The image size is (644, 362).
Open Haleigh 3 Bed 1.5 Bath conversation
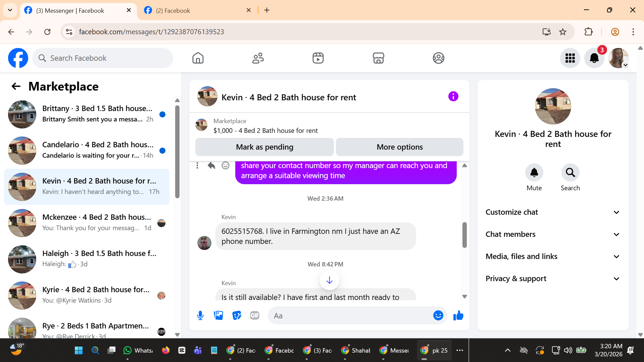(87, 259)
